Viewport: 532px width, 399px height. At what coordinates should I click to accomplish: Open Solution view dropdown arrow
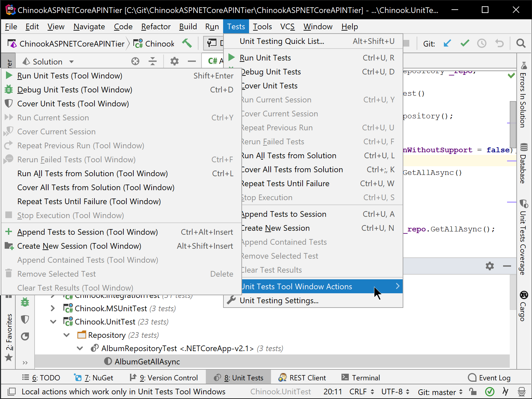(71, 62)
